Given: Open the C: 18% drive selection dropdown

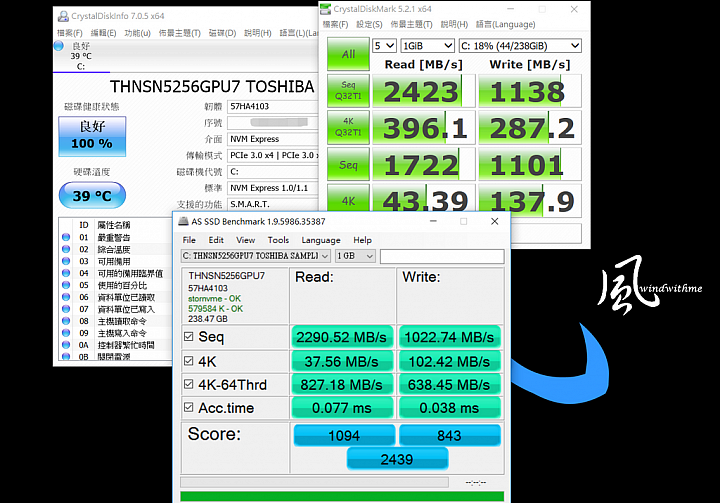Looking at the screenshot, I should click(520, 46).
